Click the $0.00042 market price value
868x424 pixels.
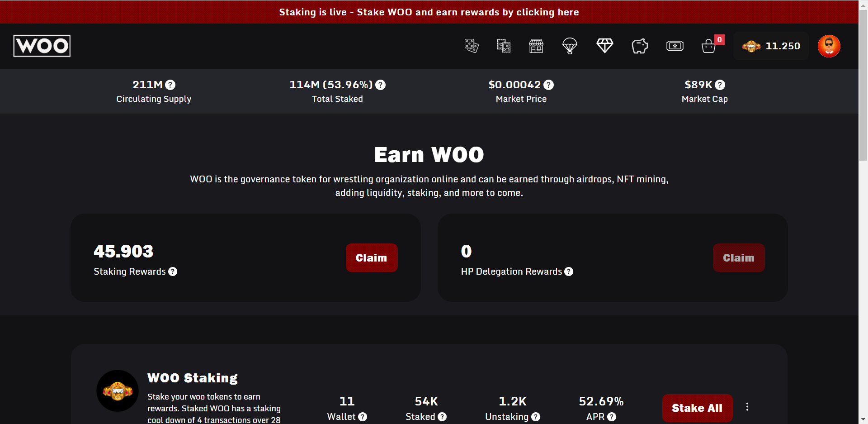coord(515,85)
